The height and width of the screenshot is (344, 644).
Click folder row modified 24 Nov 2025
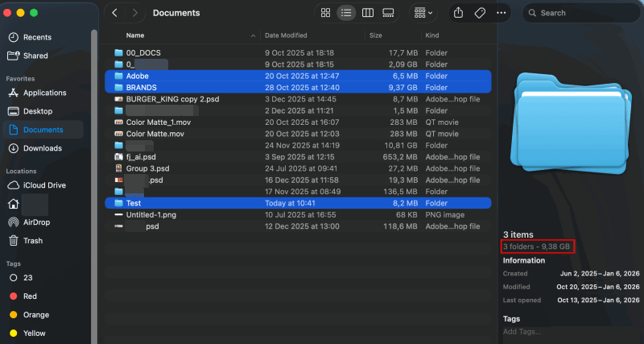(x=298, y=145)
